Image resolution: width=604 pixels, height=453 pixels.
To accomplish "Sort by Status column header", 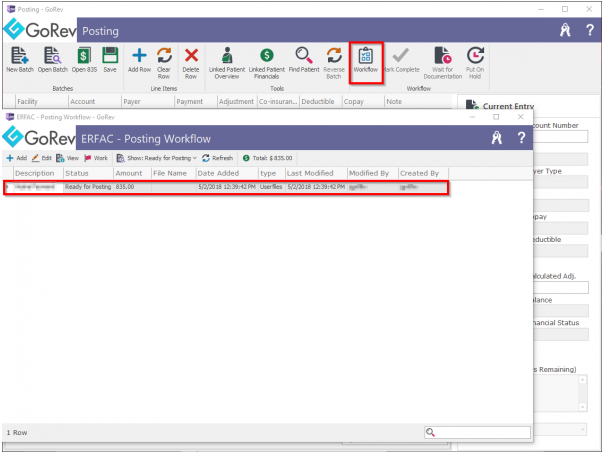I will [x=88, y=173].
